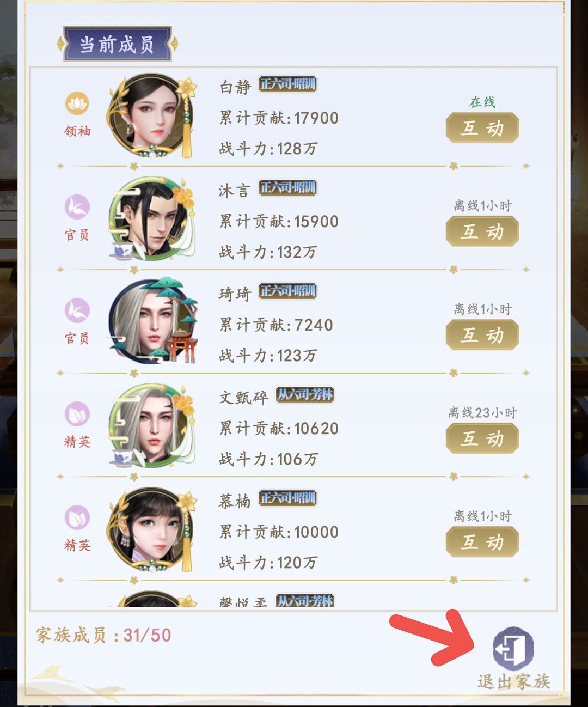
Task: Click the 退出家族 exit icon
Action: tap(513, 648)
